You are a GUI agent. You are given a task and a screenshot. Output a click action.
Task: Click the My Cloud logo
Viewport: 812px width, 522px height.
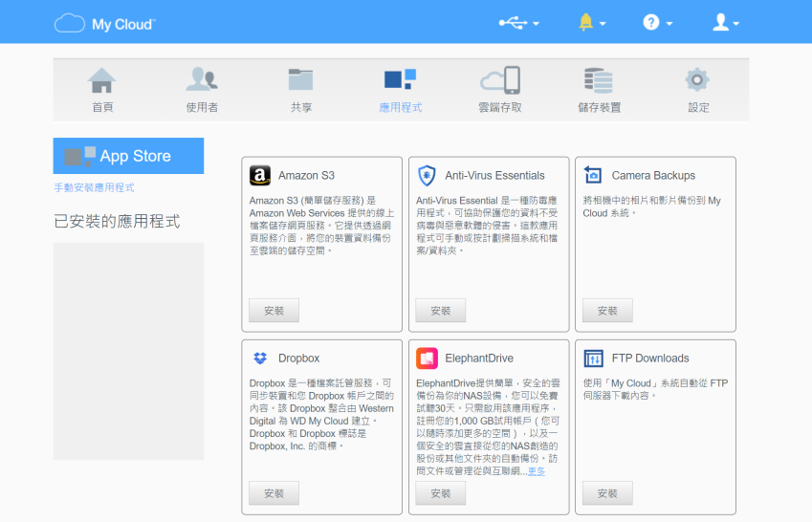[105, 23]
